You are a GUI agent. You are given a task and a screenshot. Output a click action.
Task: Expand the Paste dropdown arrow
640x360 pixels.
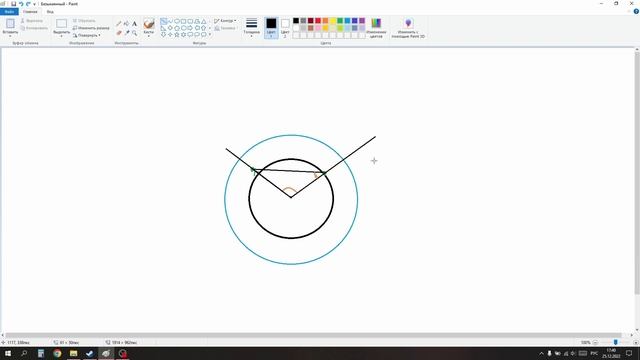[x=10, y=36]
